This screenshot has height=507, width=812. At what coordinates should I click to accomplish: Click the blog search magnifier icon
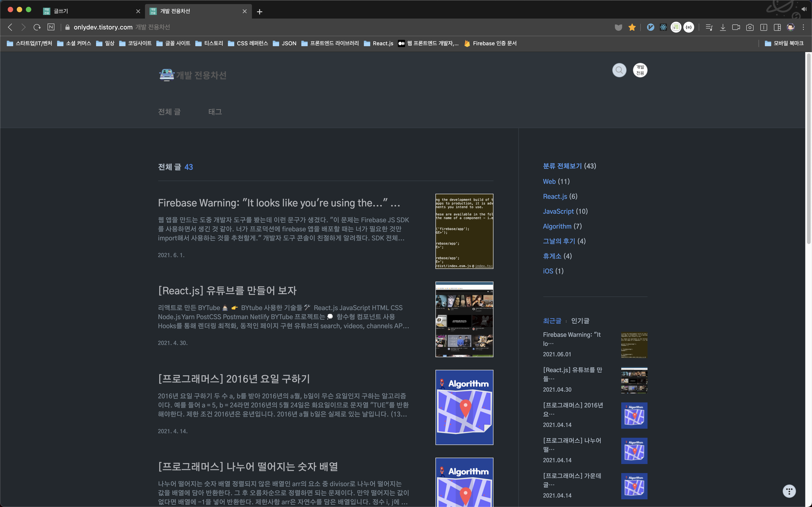click(x=619, y=70)
